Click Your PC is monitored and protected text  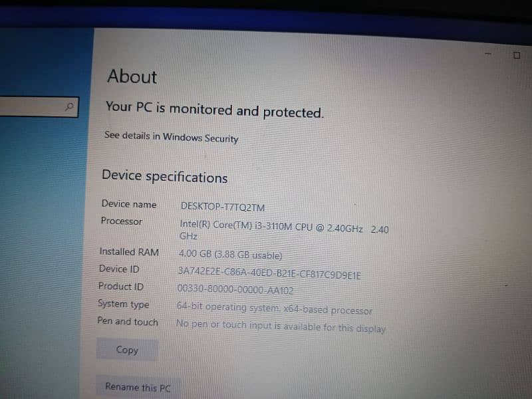click(215, 110)
